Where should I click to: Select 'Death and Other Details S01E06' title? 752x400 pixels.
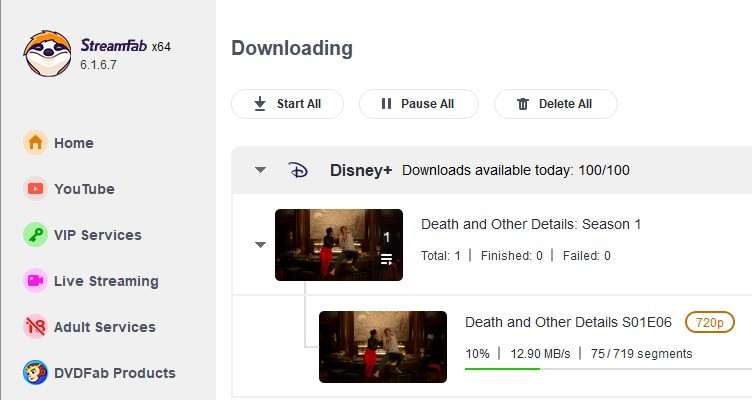pos(568,322)
